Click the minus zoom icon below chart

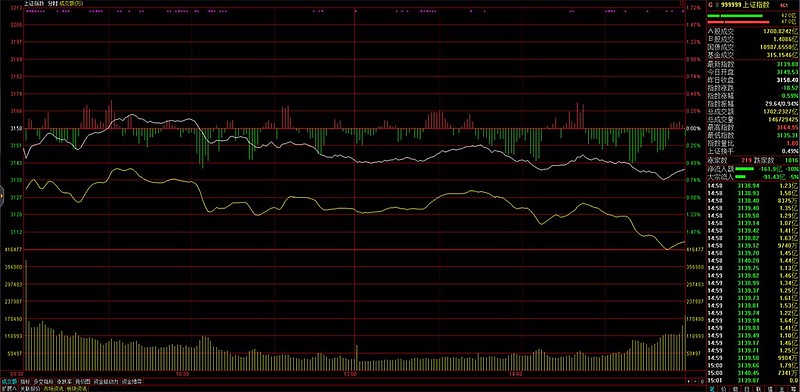tap(695, 381)
